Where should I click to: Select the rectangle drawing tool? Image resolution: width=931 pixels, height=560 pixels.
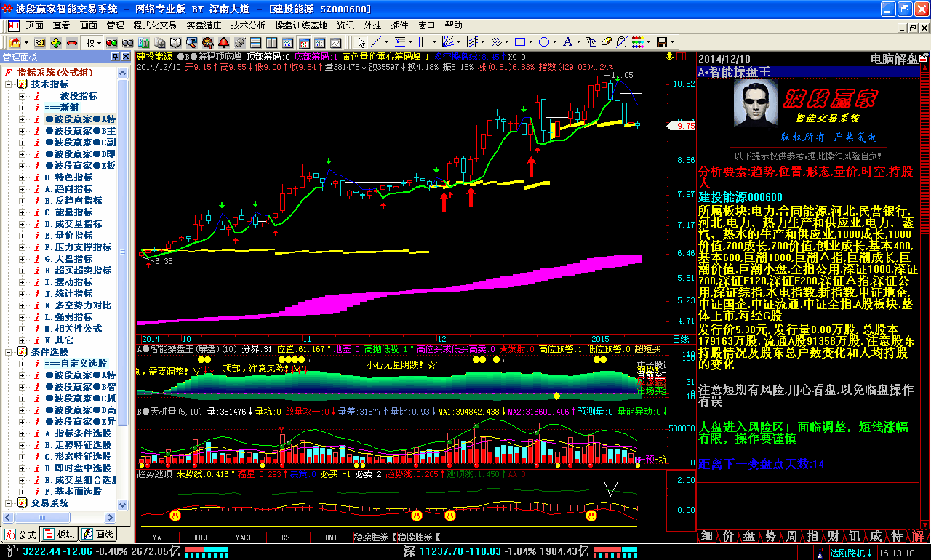point(519,42)
